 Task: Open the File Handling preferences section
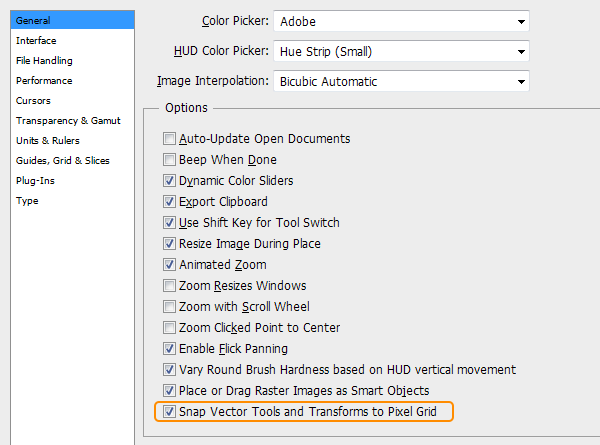[44, 60]
